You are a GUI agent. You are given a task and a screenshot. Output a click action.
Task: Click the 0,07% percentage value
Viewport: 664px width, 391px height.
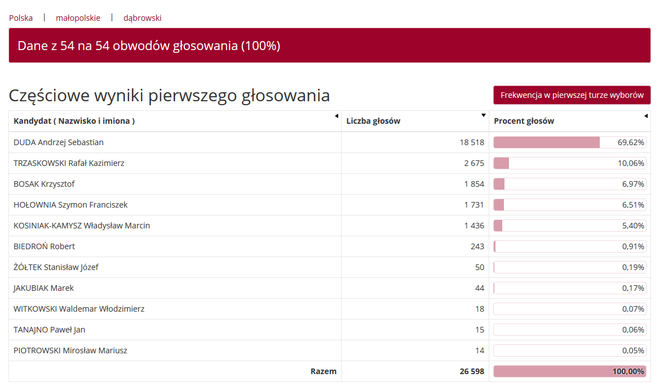coord(633,309)
